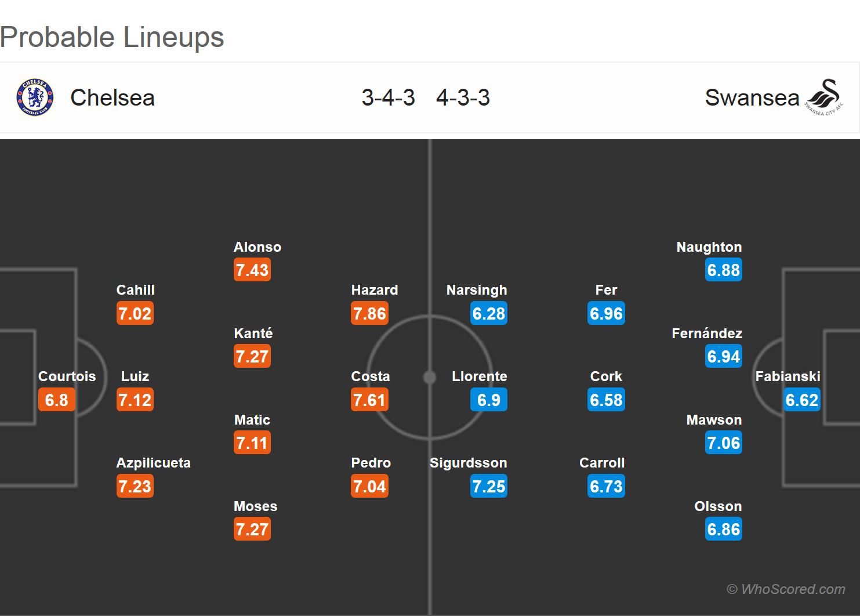Viewport: 860px width, 616px height.
Task: Select player name Llorente
Action: click(x=480, y=376)
